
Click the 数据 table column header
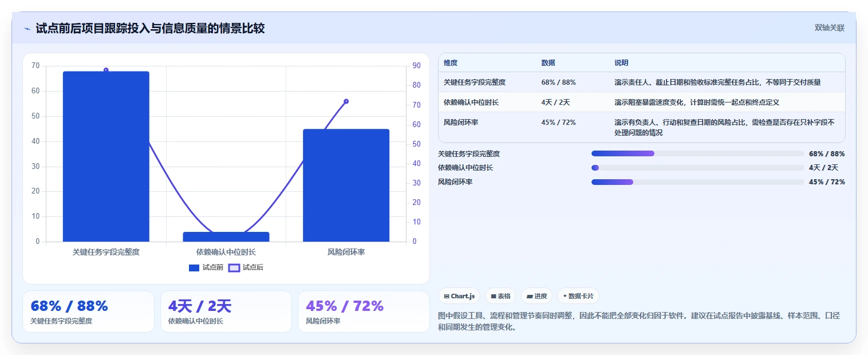[548, 63]
